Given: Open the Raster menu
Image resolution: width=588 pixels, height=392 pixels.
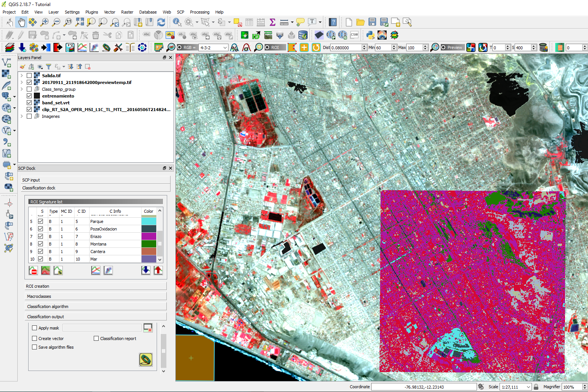Looking at the screenshot, I should [x=127, y=12].
